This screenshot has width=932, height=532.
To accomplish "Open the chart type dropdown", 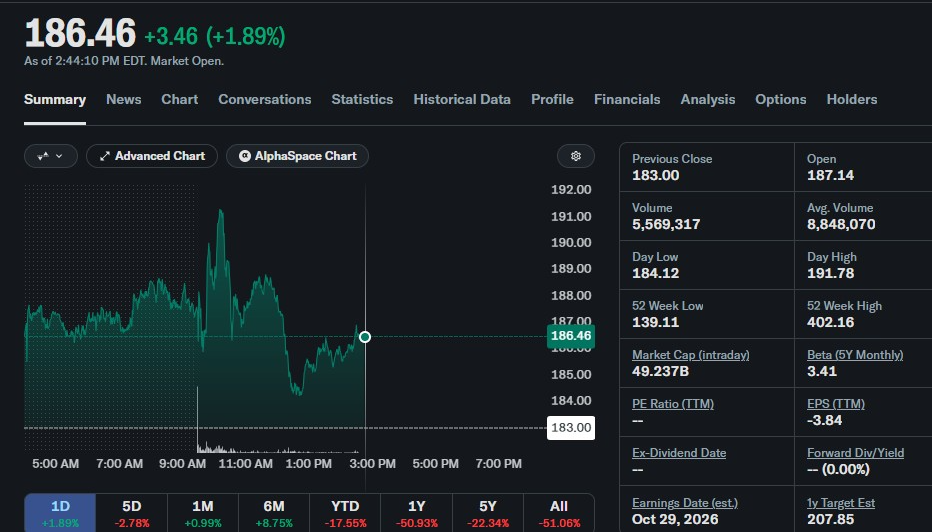I will tap(51, 156).
